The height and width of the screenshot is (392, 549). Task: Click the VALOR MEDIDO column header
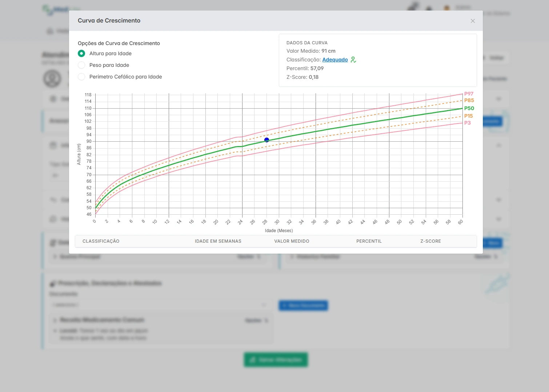(x=292, y=241)
